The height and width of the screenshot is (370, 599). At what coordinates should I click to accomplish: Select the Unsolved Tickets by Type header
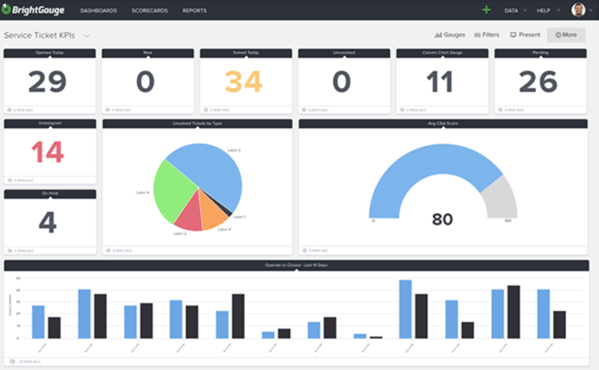(x=198, y=124)
